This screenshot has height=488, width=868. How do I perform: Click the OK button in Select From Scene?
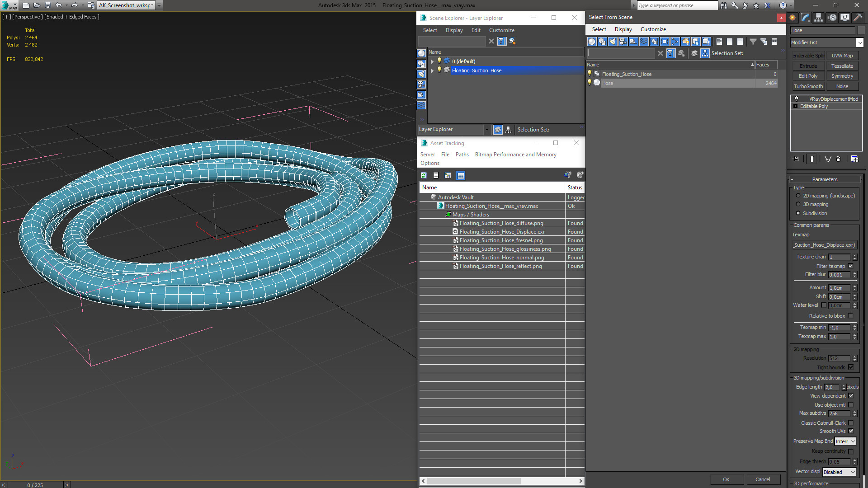726,479
